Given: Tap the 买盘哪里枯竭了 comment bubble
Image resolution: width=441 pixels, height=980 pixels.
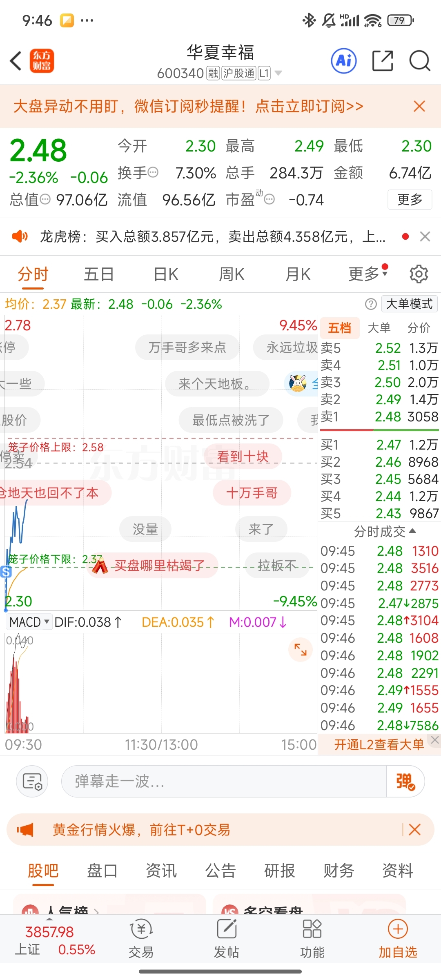Looking at the screenshot, I should pos(153,565).
